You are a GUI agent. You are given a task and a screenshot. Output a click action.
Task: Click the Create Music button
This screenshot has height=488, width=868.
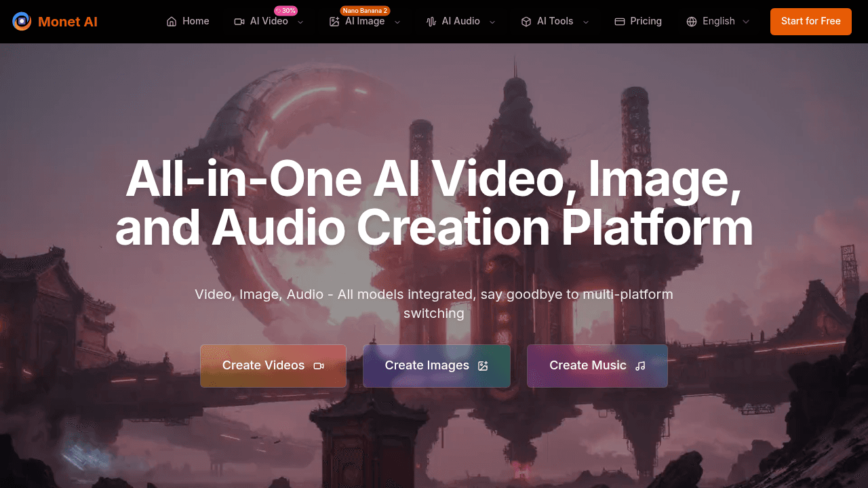point(597,366)
